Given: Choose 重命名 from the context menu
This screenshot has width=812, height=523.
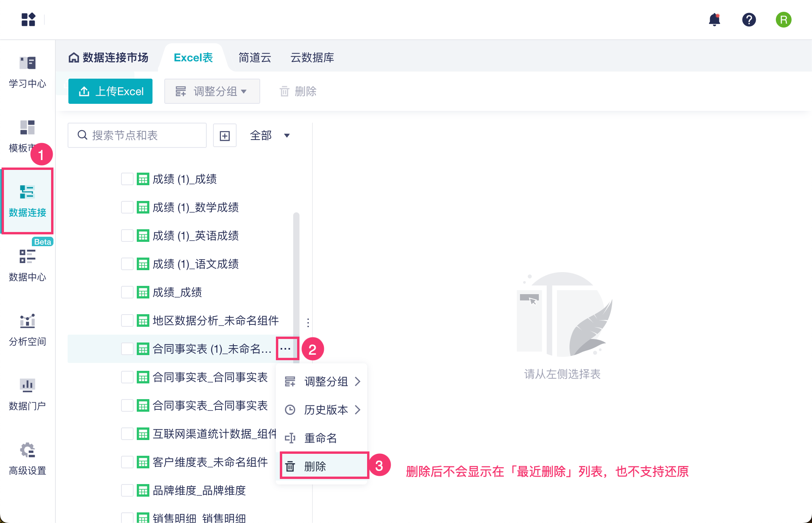Looking at the screenshot, I should tap(321, 438).
